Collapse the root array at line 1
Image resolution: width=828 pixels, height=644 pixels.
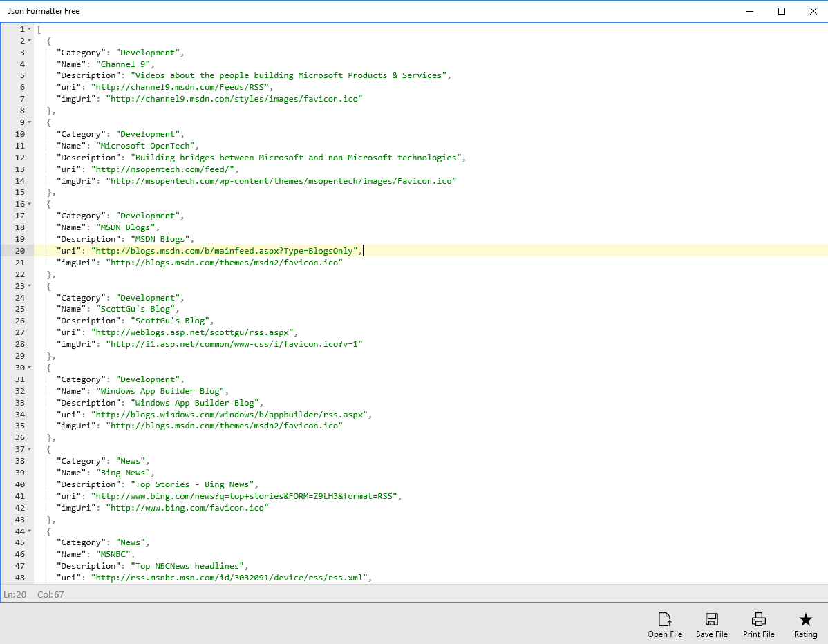[x=30, y=29]
